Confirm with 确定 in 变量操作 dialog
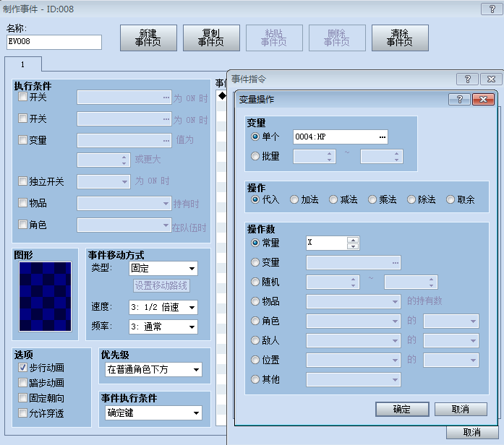The image size is (504, 445). [402, 409]
